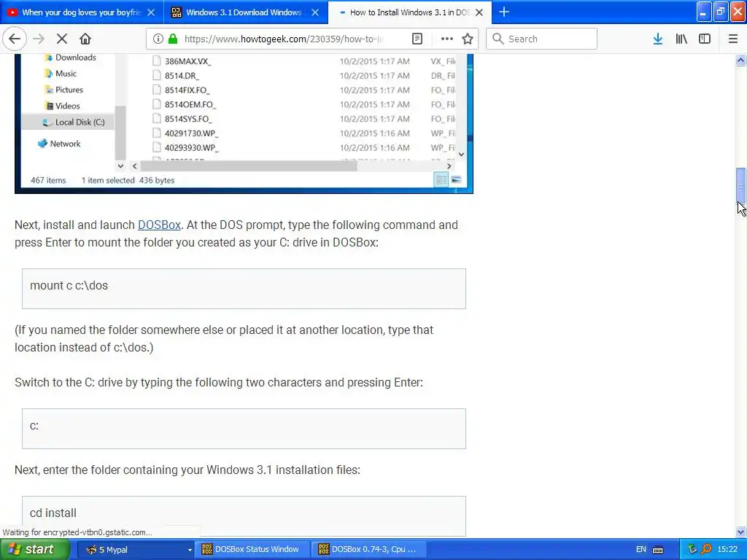Open the DOSBox hyperlink in article

pyautogui.click(x=159, y=225)
